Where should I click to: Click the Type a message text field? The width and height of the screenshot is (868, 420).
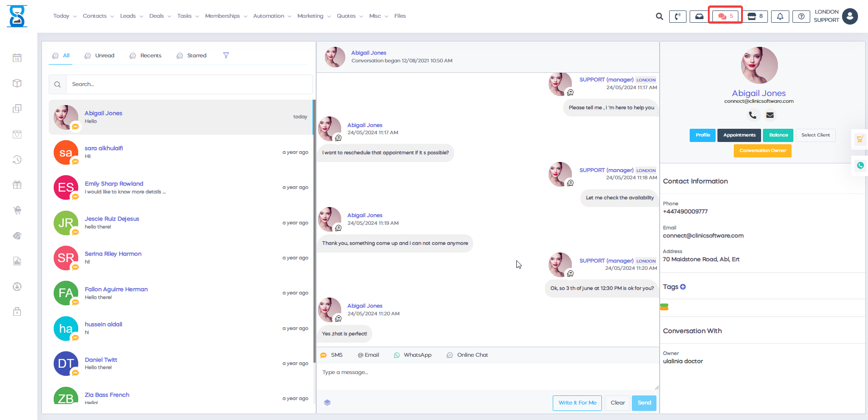pos(487,376)
